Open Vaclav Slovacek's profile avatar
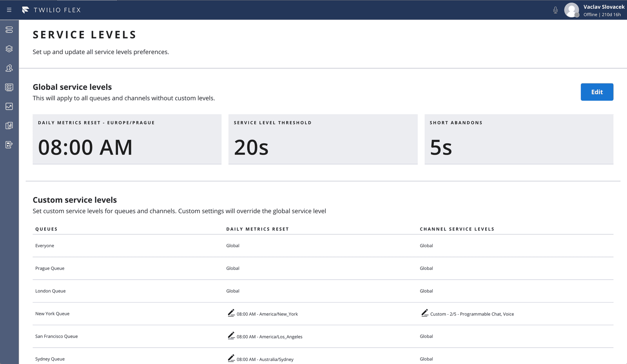This screenshot has width=627, height=364. 572,10
